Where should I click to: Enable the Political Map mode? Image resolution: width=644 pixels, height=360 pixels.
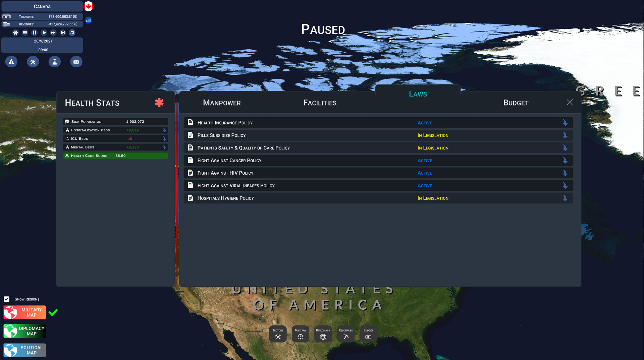[x=24, y=350]
